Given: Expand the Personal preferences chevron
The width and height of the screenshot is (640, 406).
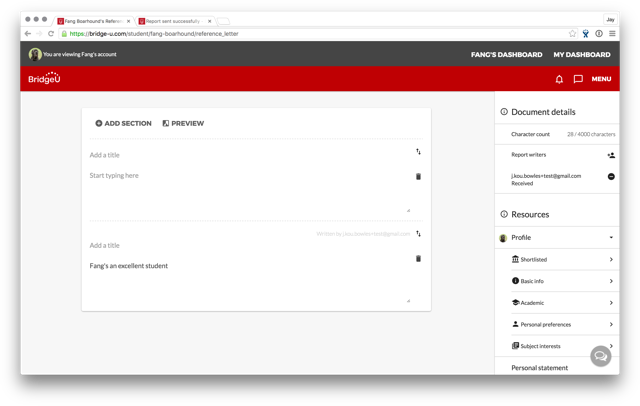Looking at the screenshot, I should 611,324.
